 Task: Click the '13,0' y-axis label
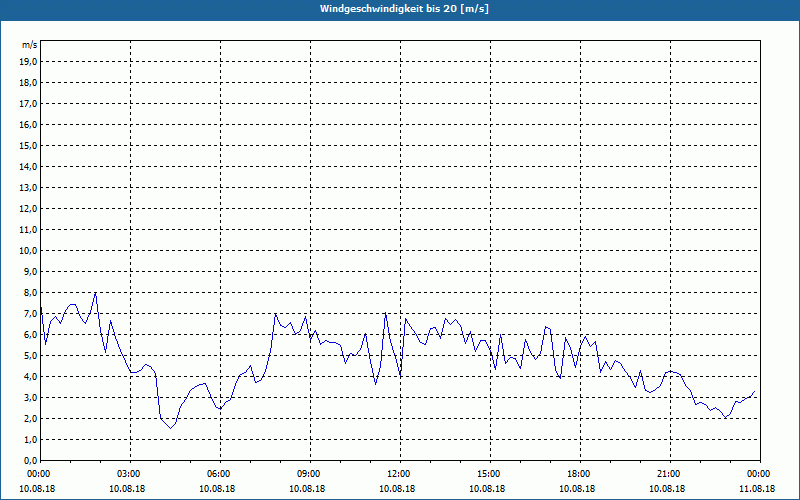click(28, 188)
